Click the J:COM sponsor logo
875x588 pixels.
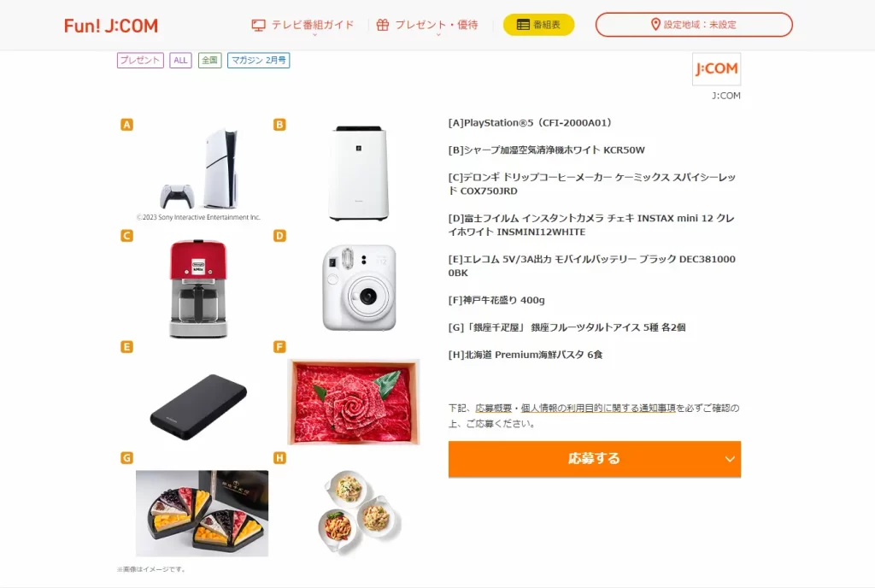[x=717, y=68]
